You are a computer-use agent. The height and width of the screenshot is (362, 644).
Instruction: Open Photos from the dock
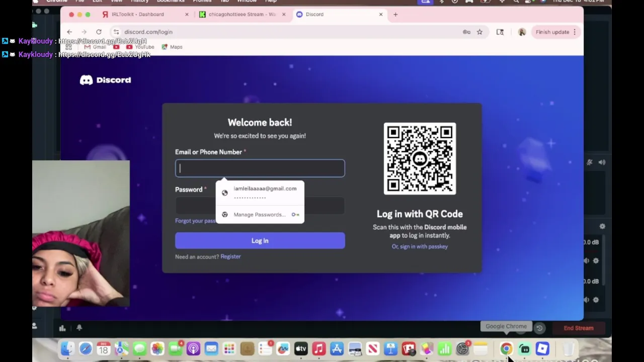157,348
